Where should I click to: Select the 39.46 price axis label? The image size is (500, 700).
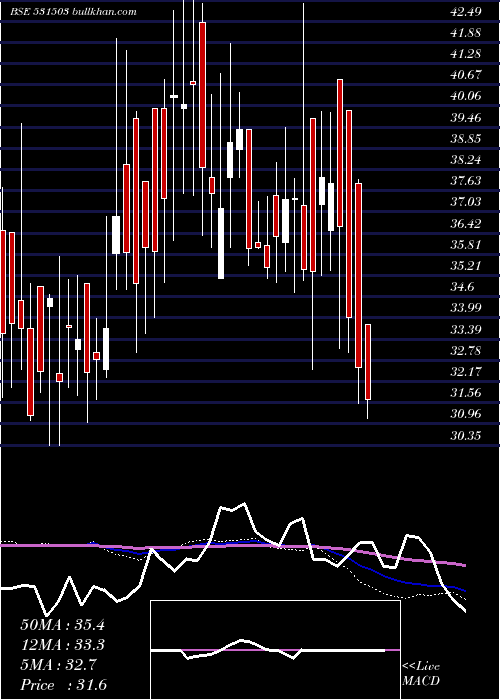(466, 118)
